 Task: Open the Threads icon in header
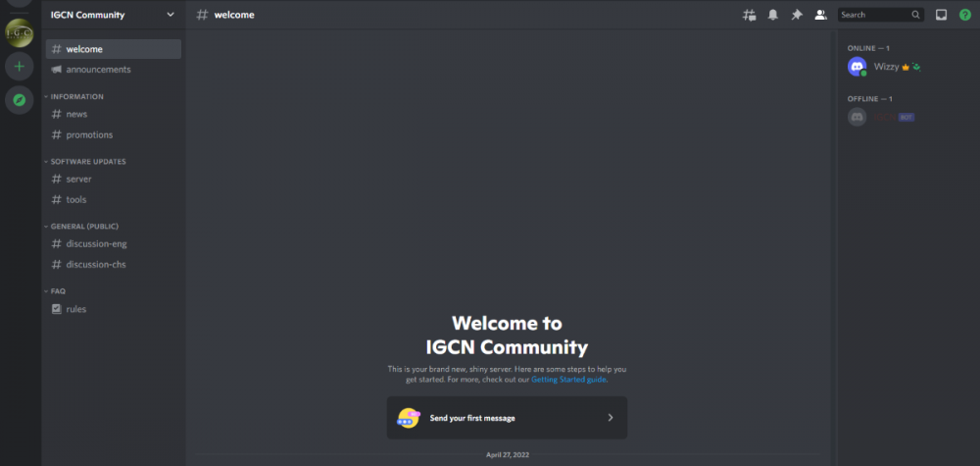[749, 15]
